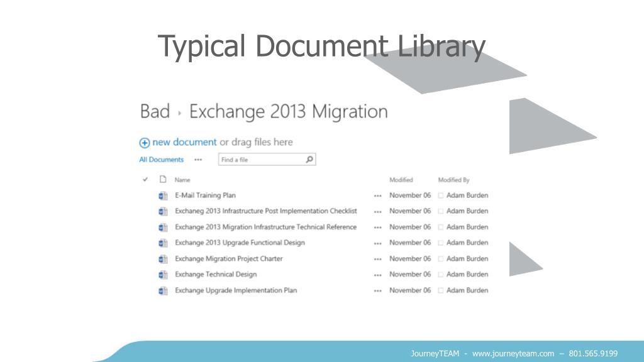Open Exchaneg 2013 Infrastructure Post Implementation Checklist

[x=266, y=211]
